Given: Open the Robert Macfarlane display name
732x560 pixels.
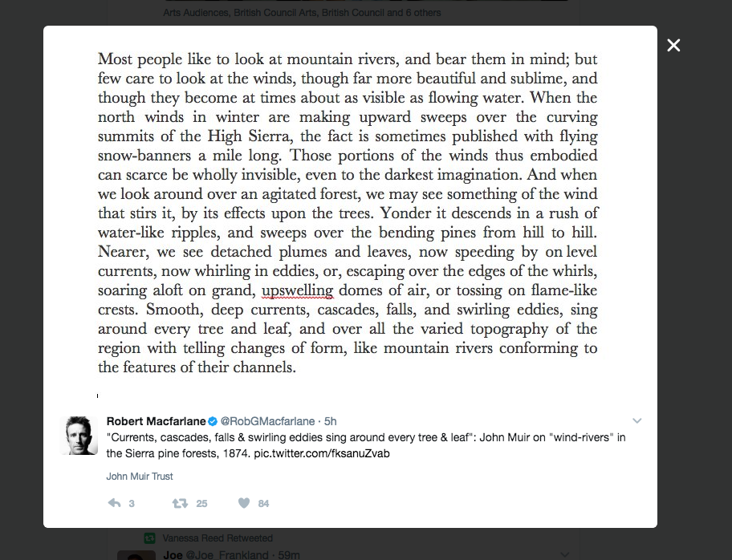Looking at the screenshot, I should (156, 421).
